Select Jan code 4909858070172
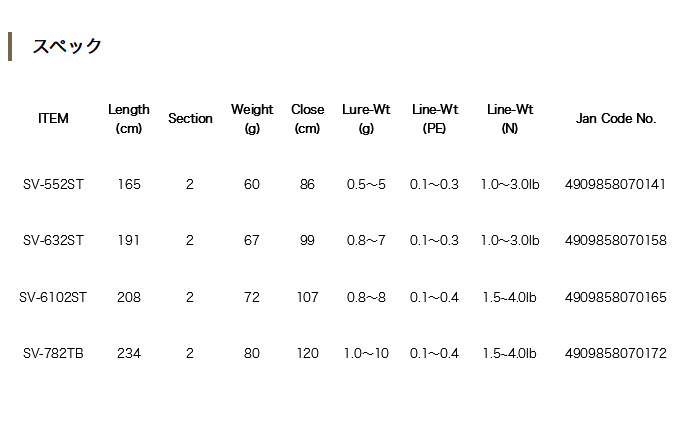 pyautogui.click(x=615, y=353)
